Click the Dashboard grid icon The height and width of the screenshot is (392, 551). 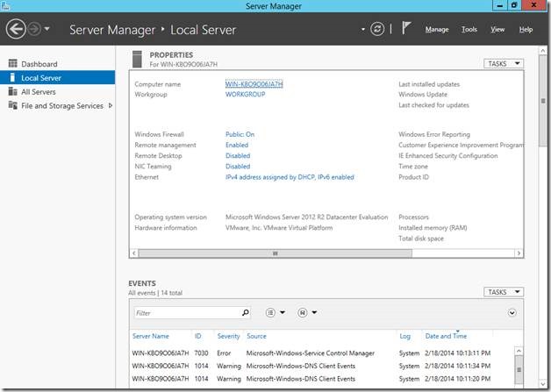tap(12, 63)
